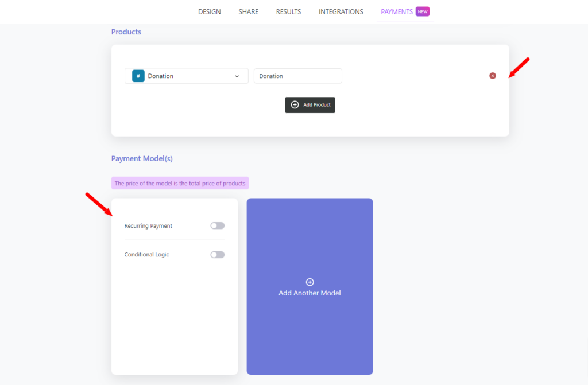588x385 pixels.
Task: Enable the Recurring Payment toggle
Action: tap(217, 225)
